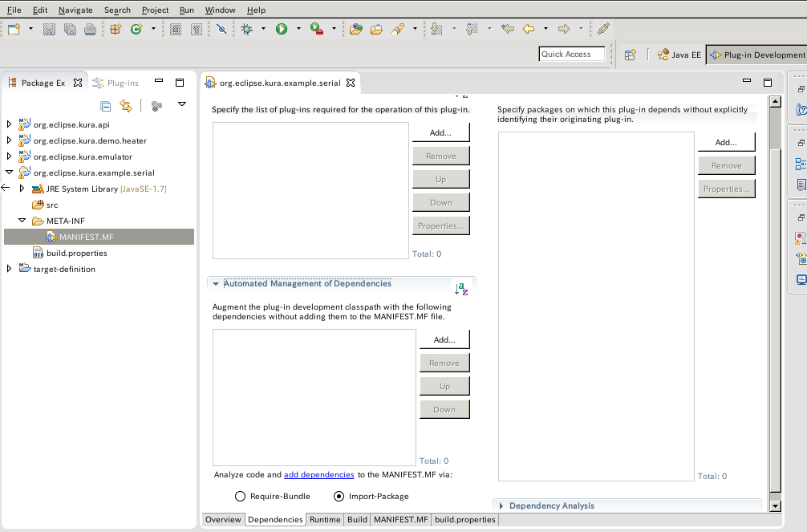Image resolution: width=807 pixels, height=532 pixels.
Task: Collapse org.eclipse.kura.example.serial project node
Action: tap(10, 173)
